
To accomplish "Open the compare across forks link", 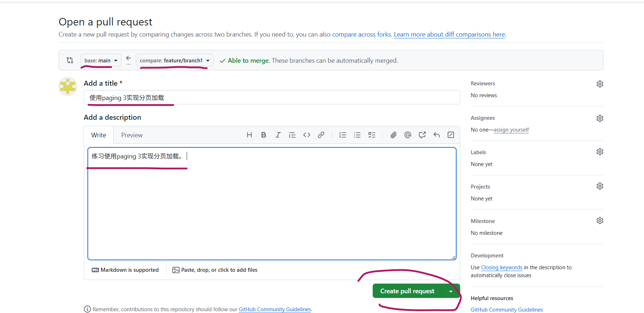I will 362,34.
